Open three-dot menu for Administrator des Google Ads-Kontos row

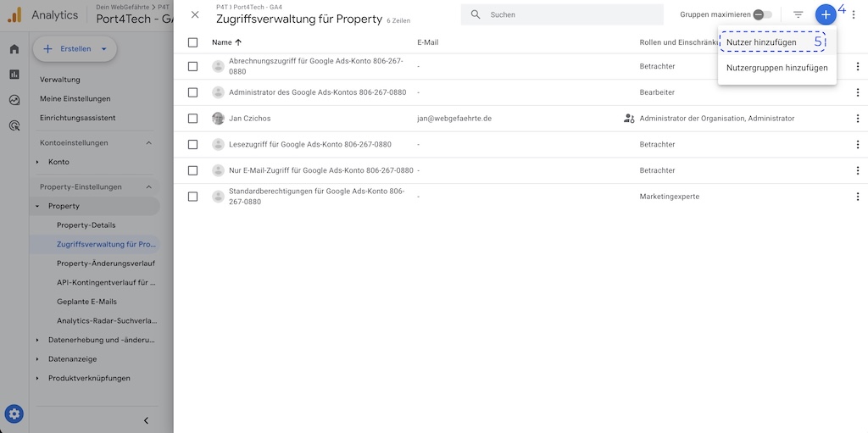tap(858, 92)
